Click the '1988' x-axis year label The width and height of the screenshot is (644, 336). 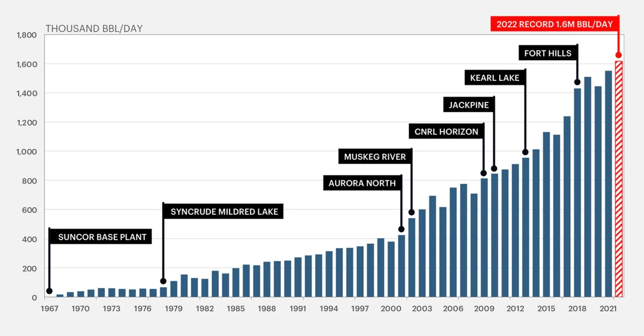pos(267,309)
